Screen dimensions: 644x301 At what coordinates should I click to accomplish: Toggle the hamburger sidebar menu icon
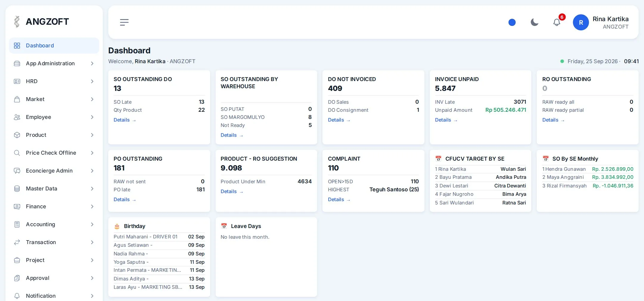124,22
